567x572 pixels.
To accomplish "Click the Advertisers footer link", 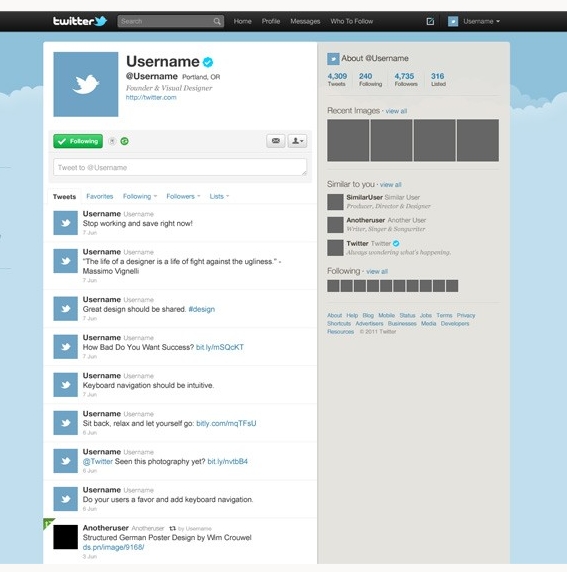I will point(369,324).
